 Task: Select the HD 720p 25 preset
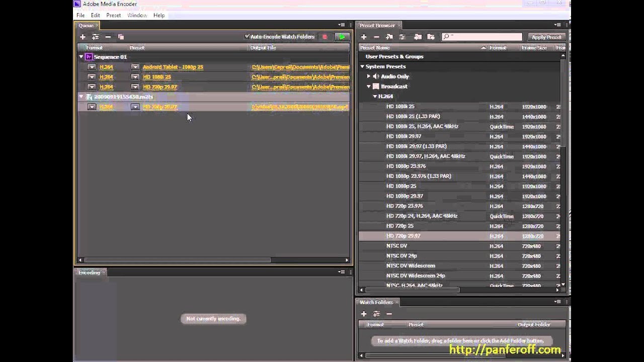click(x=459, y=226)
